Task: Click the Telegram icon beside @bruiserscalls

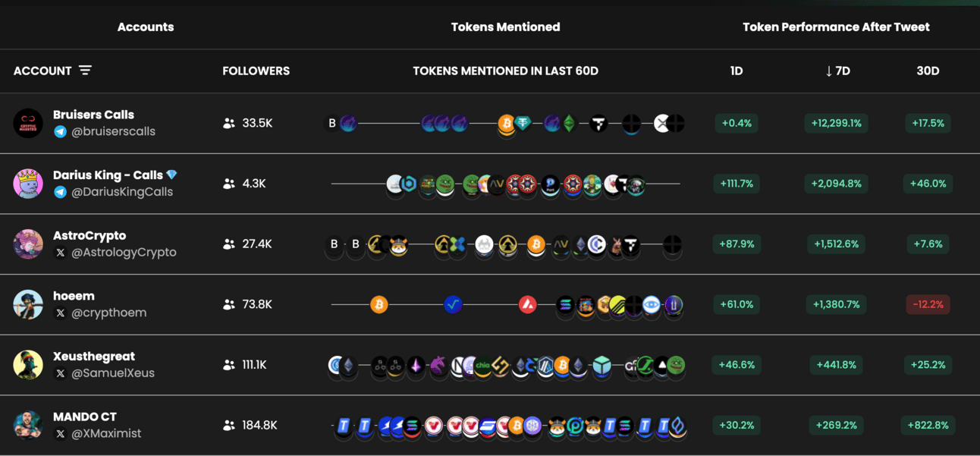Action: click(60, 131)
